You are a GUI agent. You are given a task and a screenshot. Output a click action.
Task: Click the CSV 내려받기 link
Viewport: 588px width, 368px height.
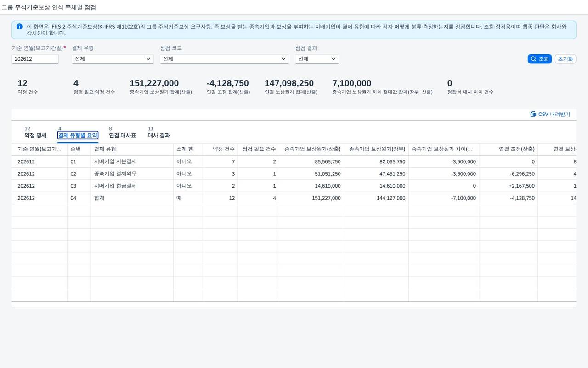[x=550, y=114]
